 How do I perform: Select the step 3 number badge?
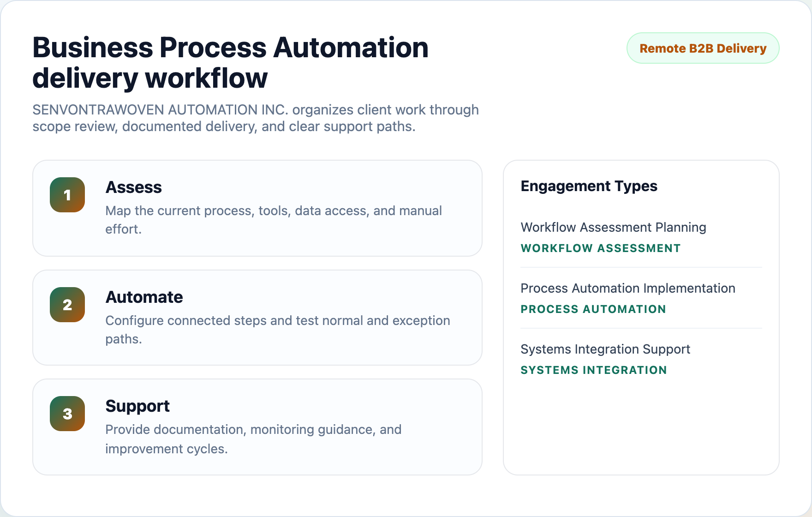(67, 414)
